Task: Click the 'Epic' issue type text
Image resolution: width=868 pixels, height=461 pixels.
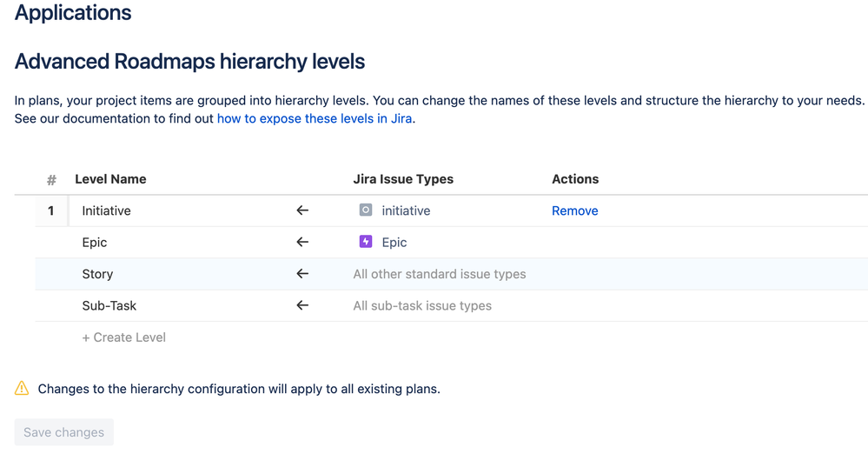Action: (x=394, y=242)
